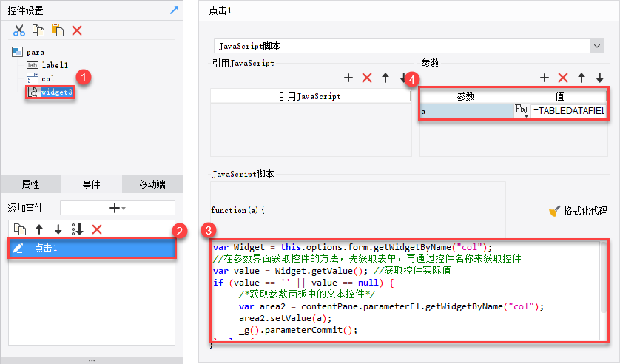This screenshot has height=364, width=620.
Task: Click the three-dot grip at left panel bottom
Action: (x=92, y=360)
